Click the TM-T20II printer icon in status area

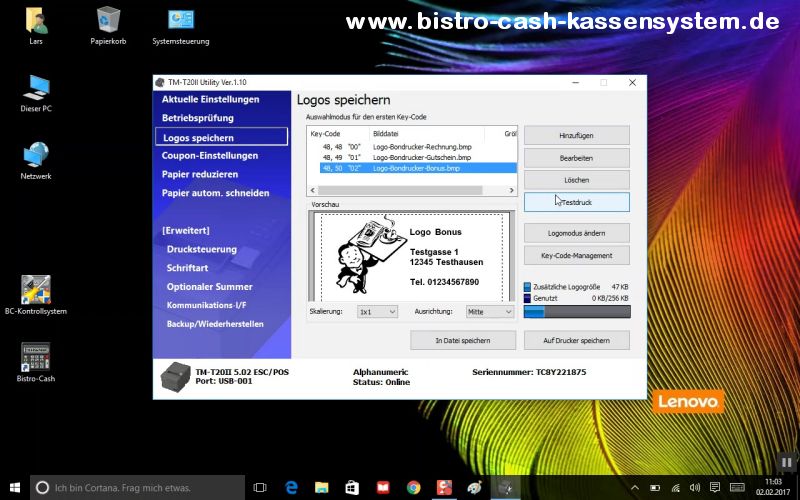point(176,377)
